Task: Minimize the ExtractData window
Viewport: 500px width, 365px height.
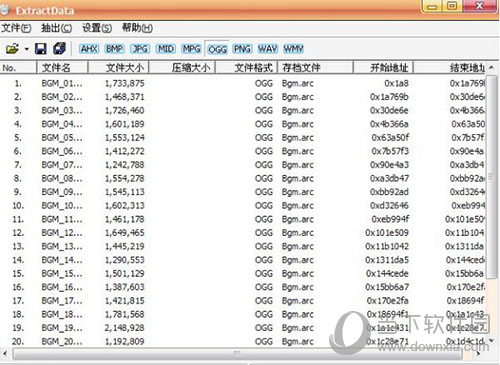Action: tap(432, 6)
